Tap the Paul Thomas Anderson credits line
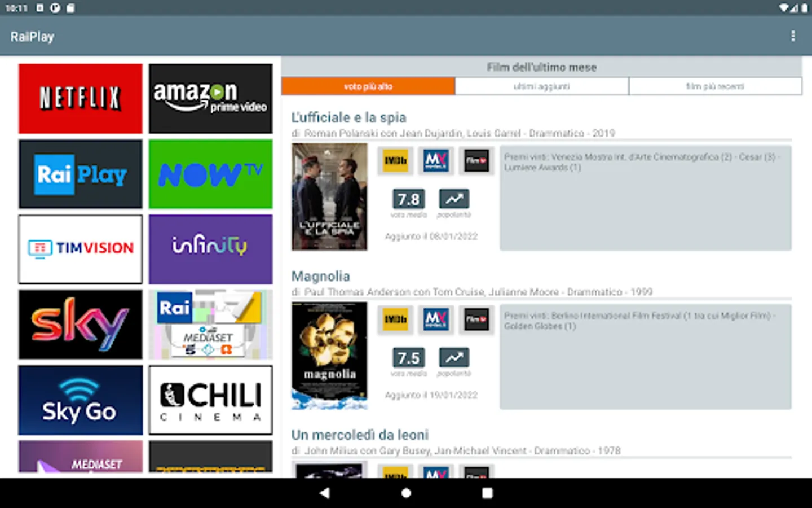The image size is (812, 508). (x=472, y=292)
